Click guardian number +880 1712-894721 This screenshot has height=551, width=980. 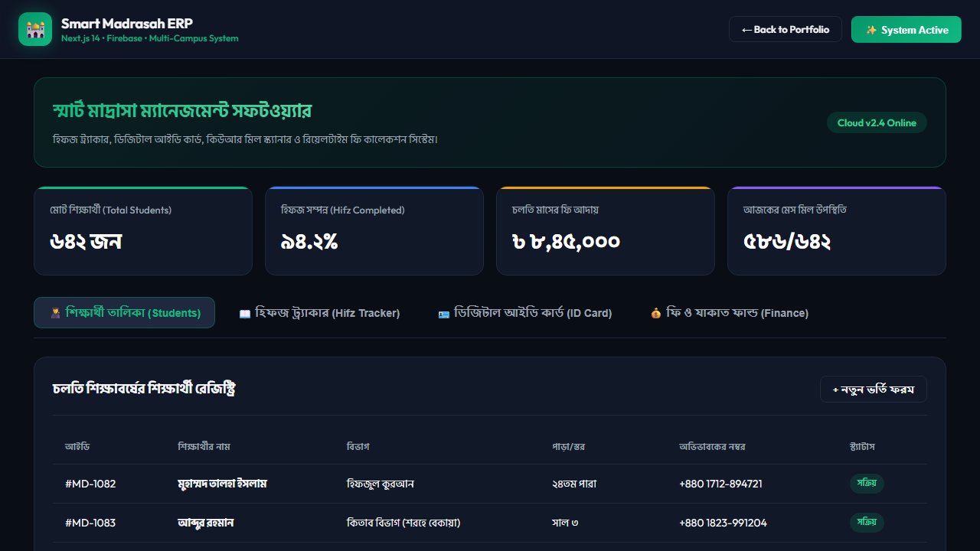point(720,484)
